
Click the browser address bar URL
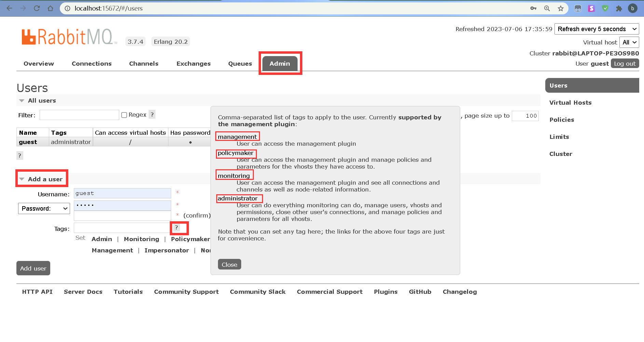coord(109,8)
